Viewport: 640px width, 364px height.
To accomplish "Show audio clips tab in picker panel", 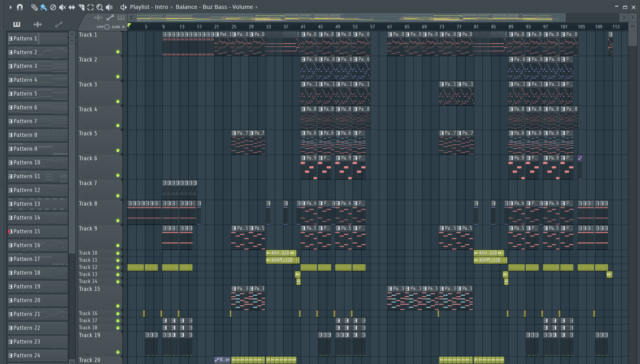I will click(38, 24).
